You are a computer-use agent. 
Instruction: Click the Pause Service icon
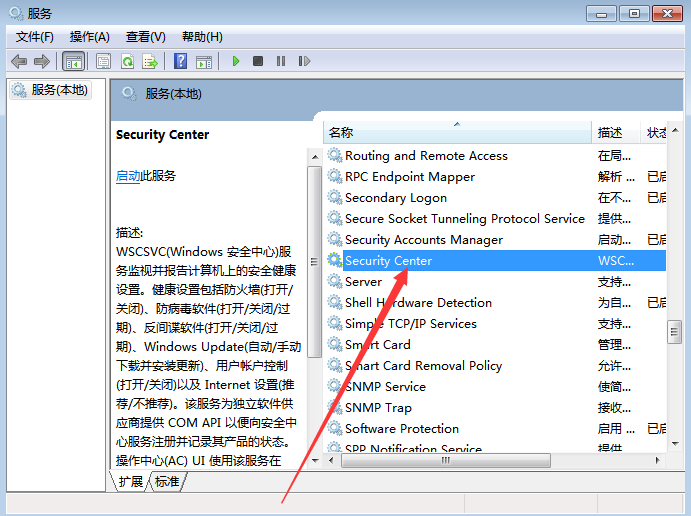[x=281, y=61]
